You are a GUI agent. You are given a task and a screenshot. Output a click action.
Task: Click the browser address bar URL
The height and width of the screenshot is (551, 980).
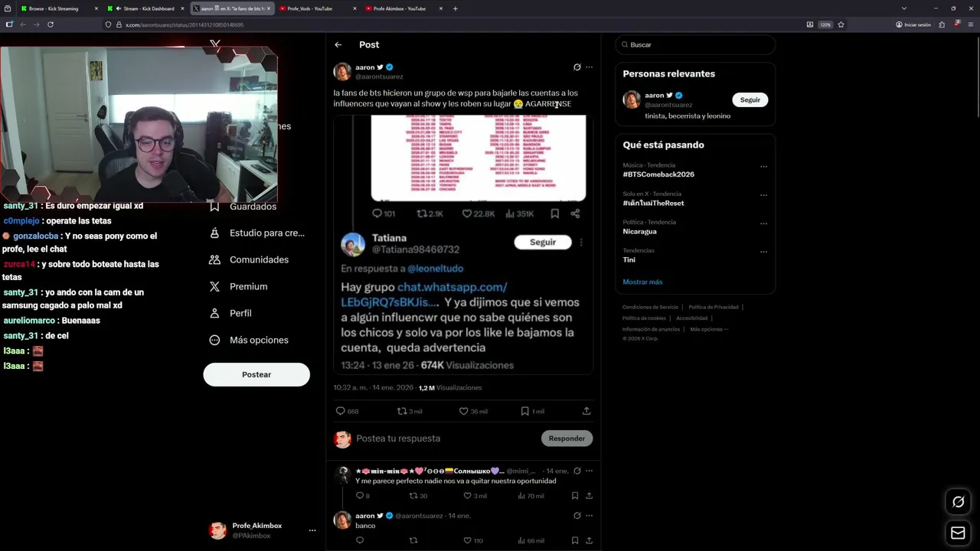click(x=184, y=24)
